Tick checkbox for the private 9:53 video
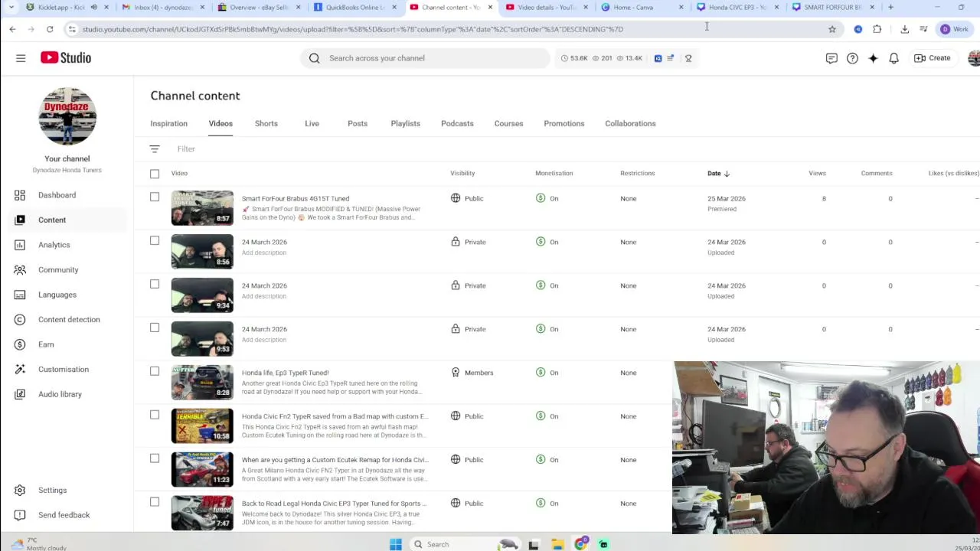This screenshot has height=551, width=980. [155, 328]
